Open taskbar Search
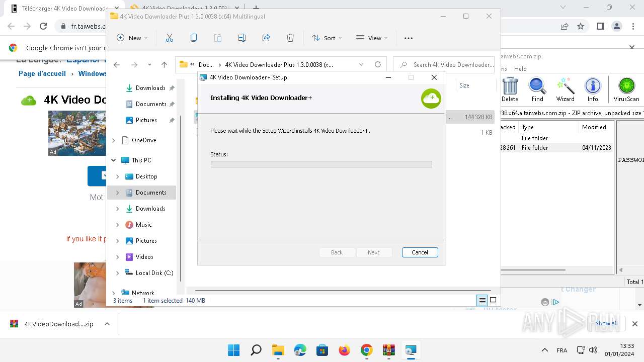This screenshot has height=362, width=644. click(x=256, y=350)
